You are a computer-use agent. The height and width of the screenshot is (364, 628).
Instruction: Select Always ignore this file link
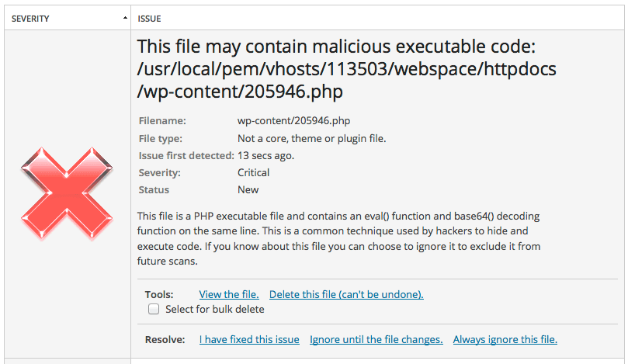pos(505,340)
